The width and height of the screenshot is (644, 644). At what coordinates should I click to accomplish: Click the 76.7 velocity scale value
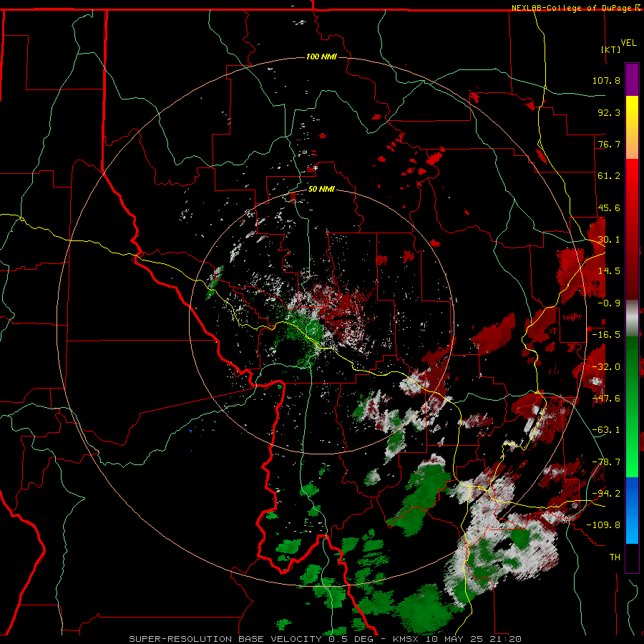[x=609, y=144]
